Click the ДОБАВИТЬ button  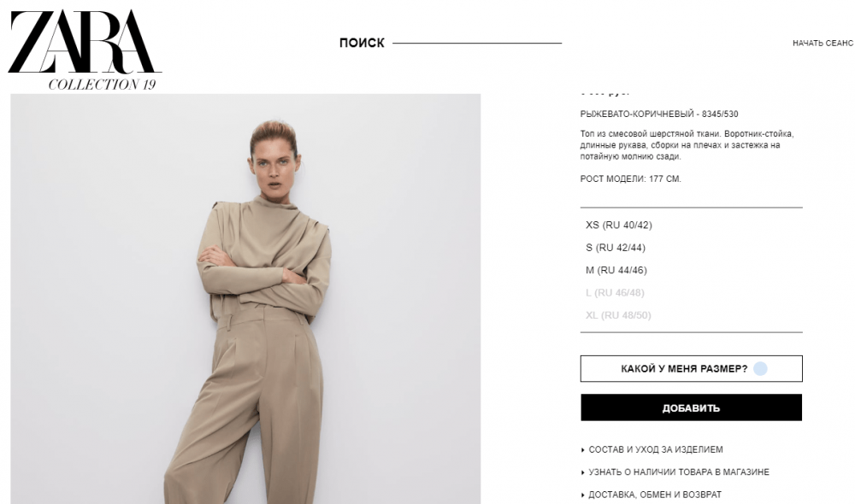tap(691, 407)
